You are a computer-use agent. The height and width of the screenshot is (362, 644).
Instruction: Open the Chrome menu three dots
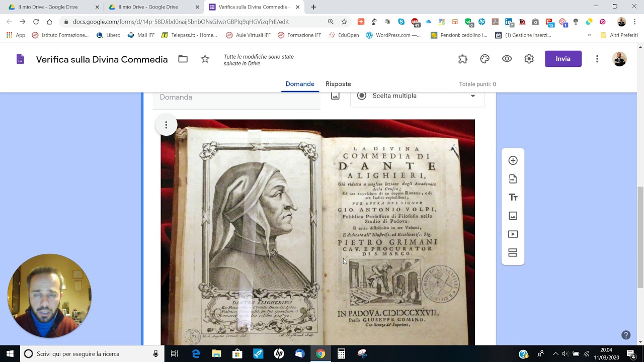634,22
